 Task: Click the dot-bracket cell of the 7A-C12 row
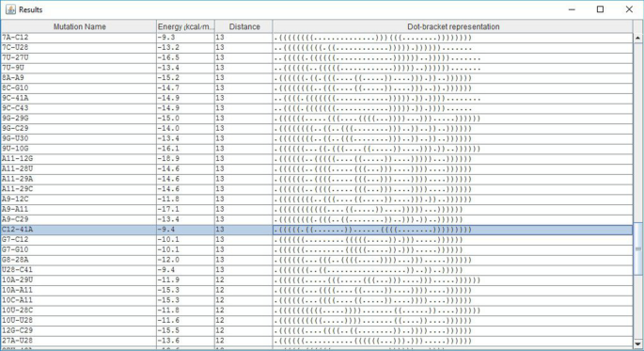[x=452, y=38]
